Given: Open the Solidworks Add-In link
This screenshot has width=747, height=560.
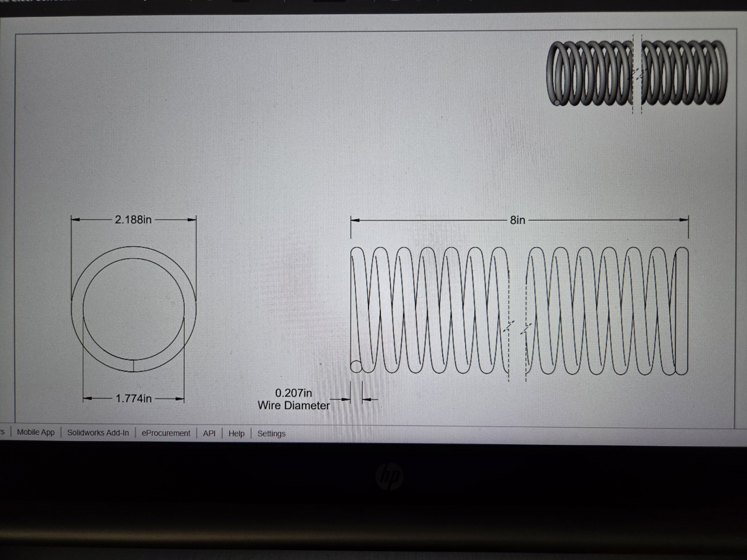Looking at the screenshot, I should pos(98,433).
